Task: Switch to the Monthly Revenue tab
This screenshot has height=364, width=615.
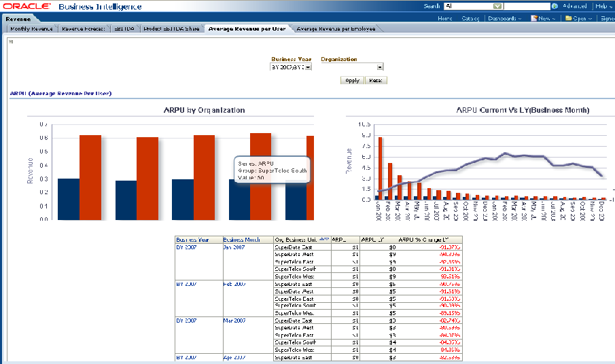Action: [x=31, y=29]
